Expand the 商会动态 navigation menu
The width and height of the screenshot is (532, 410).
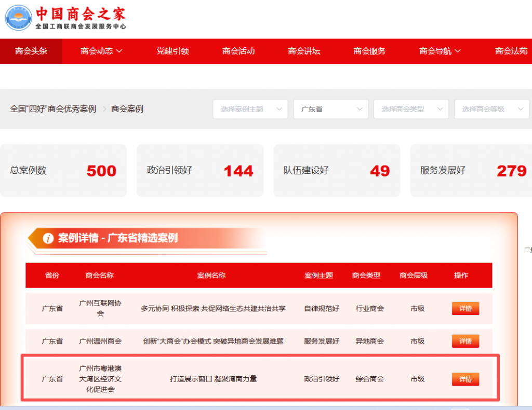(x=101, y=51)
